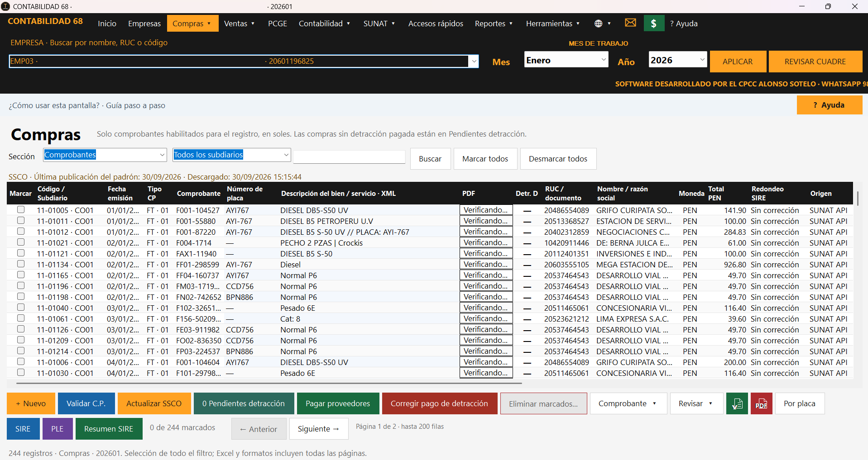This screenshot has height=460, width=868.
Task: Click the envelope mail icon
Action: pyautogui.click(x=630, y=23)
